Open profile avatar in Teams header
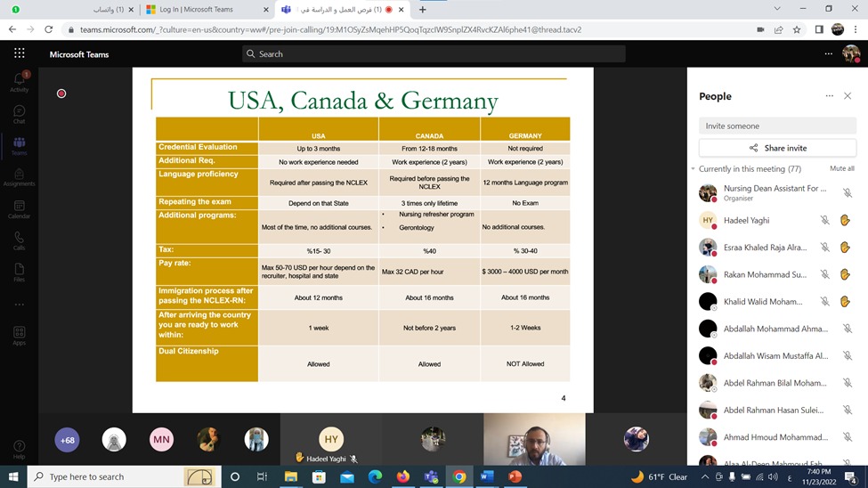The width and height of the screenshot is (868, 488). pos(851,53)
